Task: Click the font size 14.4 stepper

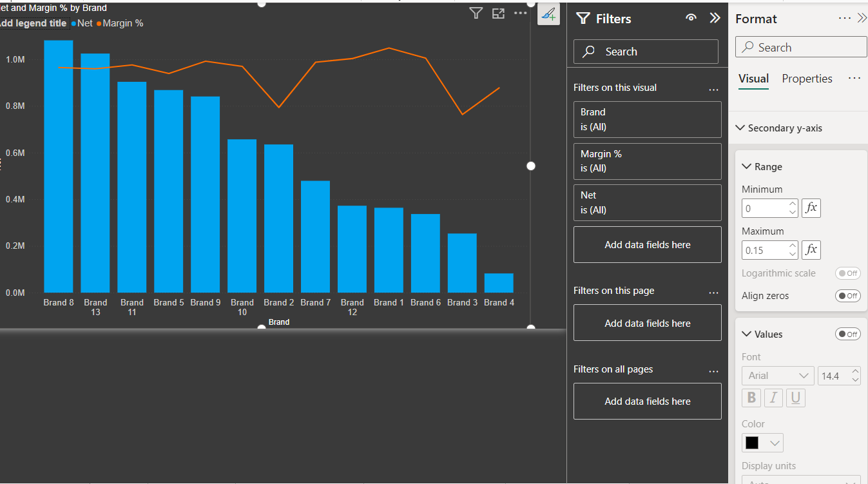Action: pos(855,376)
